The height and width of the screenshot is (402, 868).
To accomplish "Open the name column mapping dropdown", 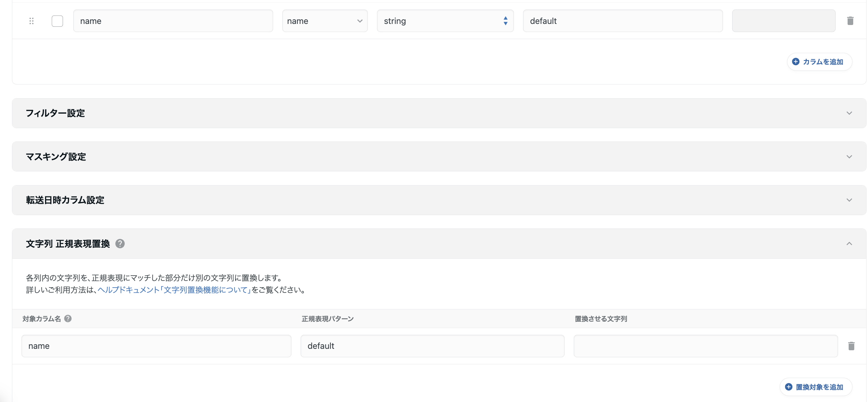I will 325,21.
